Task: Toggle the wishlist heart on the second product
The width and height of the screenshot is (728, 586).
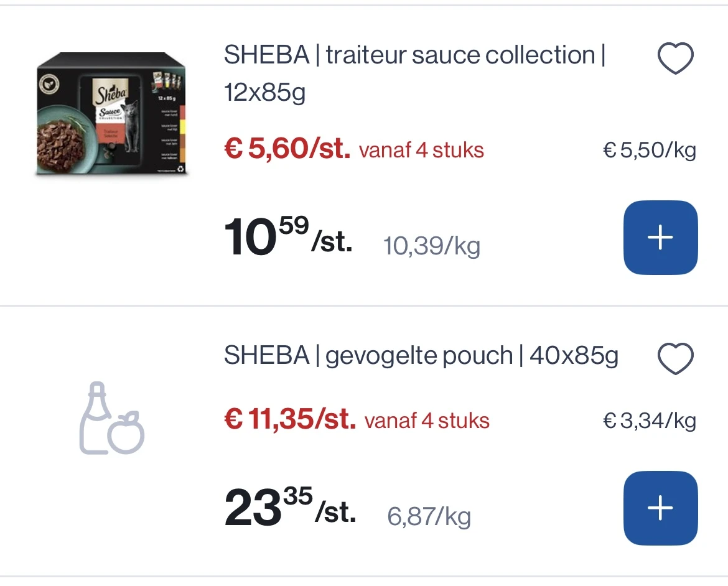Action: pos(676,358)
